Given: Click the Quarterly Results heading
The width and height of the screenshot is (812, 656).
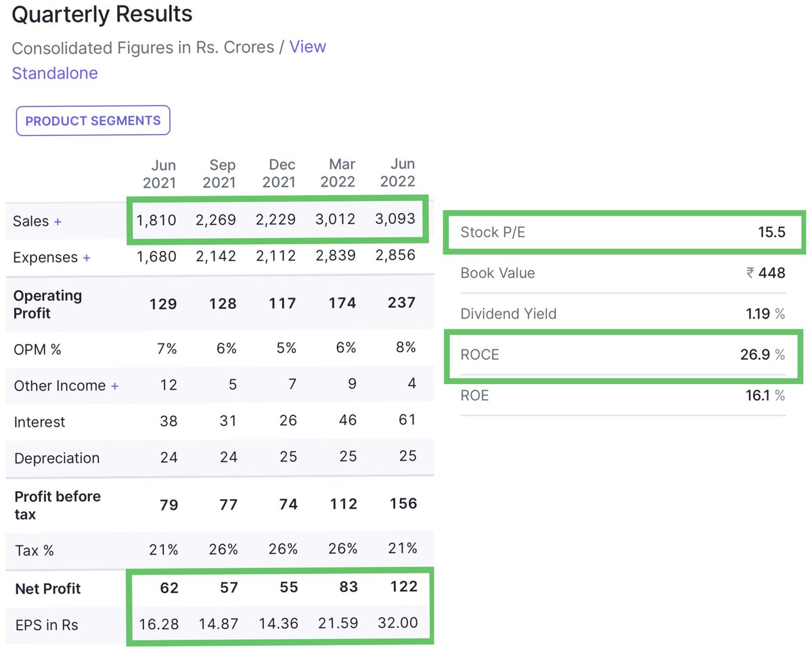Looking at the screenshot, I should point(101,14).
